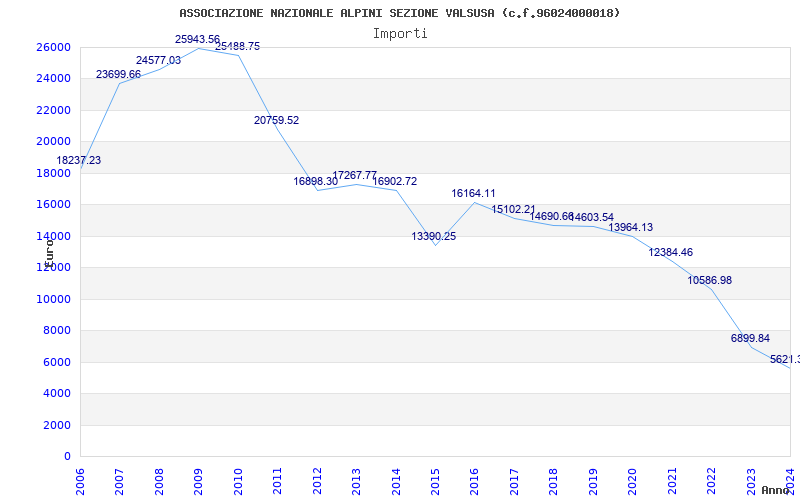Click the 2011 x-axis year label
The height and width of the screenshot is (500, 800).
click(x=278, y=481)
